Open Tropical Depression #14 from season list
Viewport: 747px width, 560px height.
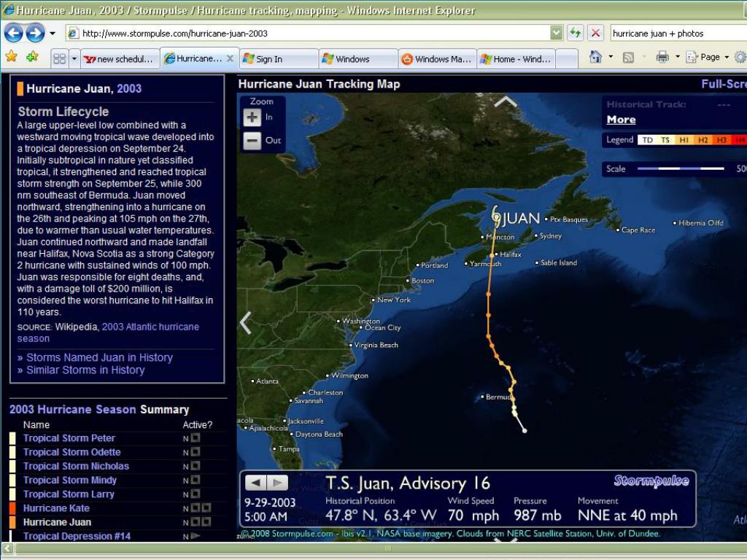pos(77,536)
